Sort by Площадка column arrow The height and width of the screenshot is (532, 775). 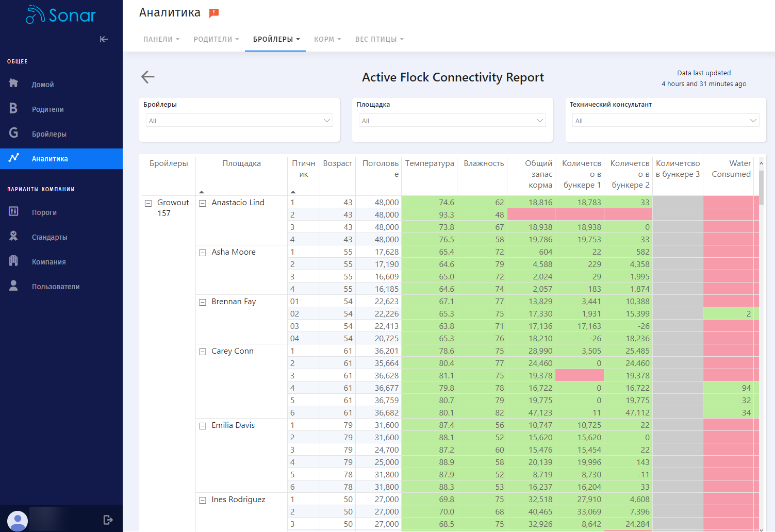[x=202, y=192]
